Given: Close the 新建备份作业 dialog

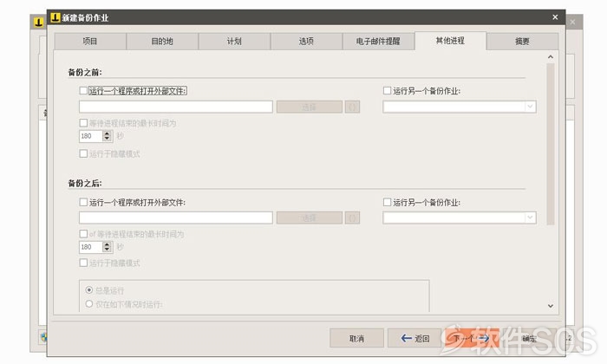Looking at the screenshot, I should click(x=555, y=17).
